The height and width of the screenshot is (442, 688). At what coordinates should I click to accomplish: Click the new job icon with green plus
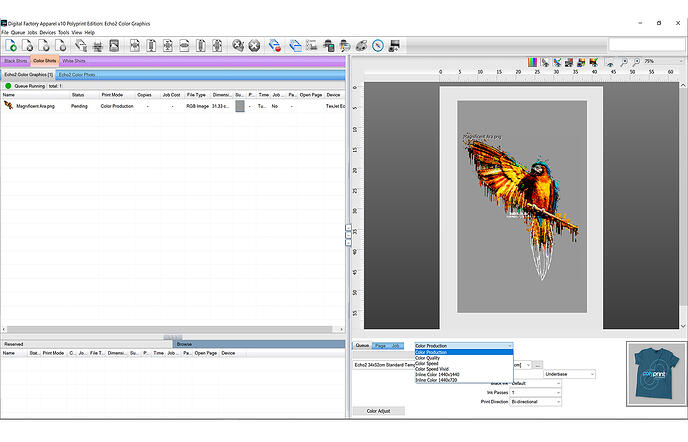[11, 45]
